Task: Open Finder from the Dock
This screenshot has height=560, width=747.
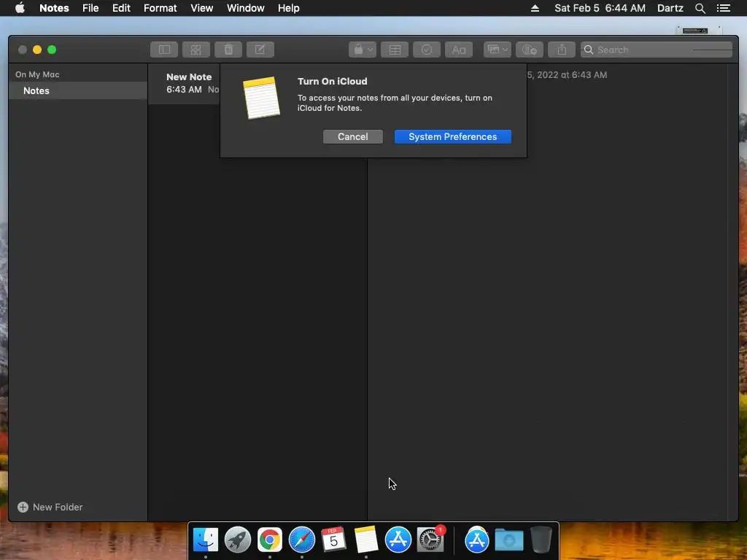Action: [x=206, y=540]
